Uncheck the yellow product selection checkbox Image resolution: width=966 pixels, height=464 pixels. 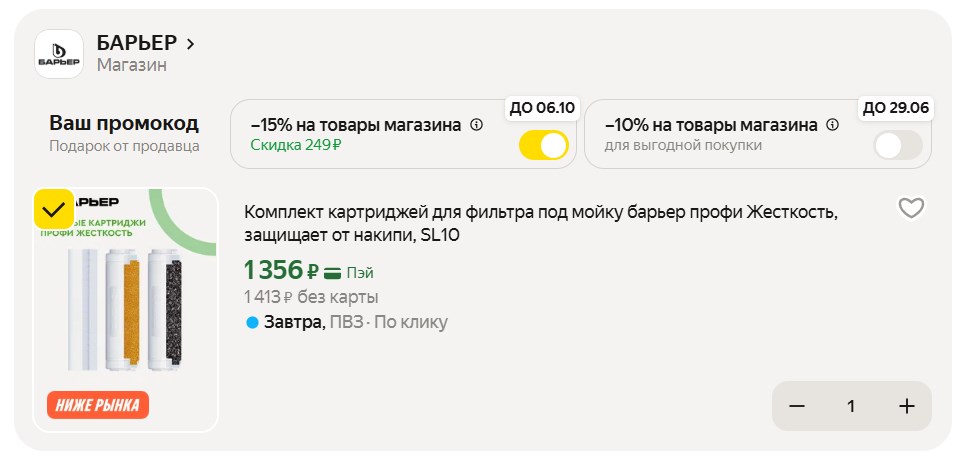point(54,209)
